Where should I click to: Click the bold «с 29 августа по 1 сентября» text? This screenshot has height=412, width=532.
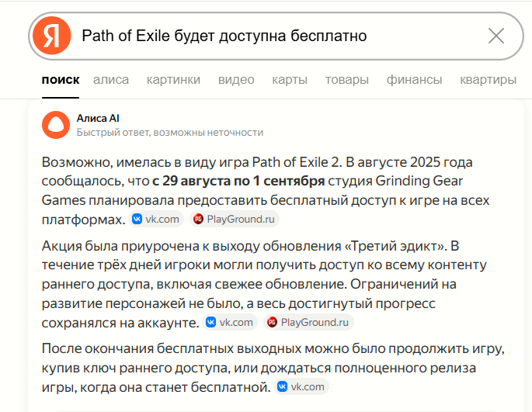(x=238, y=181)
